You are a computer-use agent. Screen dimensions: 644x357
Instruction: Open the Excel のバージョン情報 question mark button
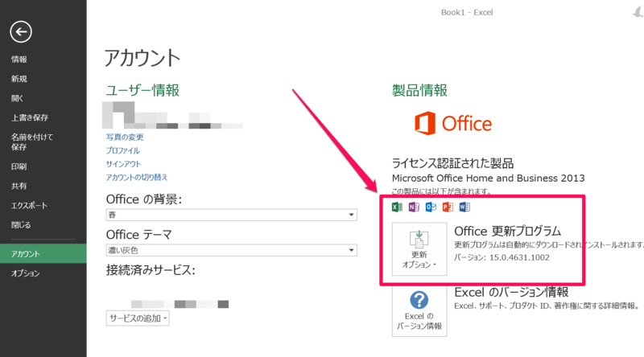[419, 311]
